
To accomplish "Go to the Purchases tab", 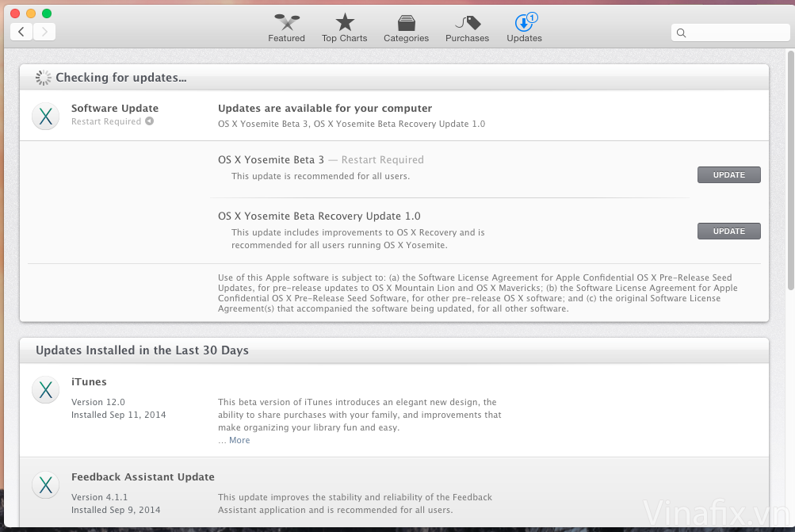I will coord(467,29).
